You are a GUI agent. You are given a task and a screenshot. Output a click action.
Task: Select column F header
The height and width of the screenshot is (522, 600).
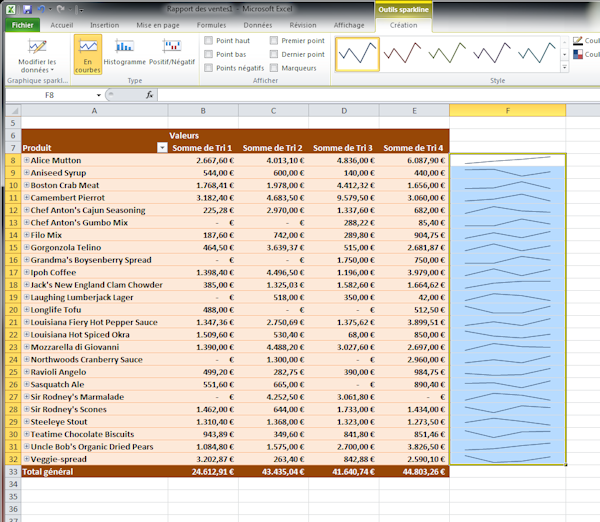pyautogui.click(x=507, y=110)
